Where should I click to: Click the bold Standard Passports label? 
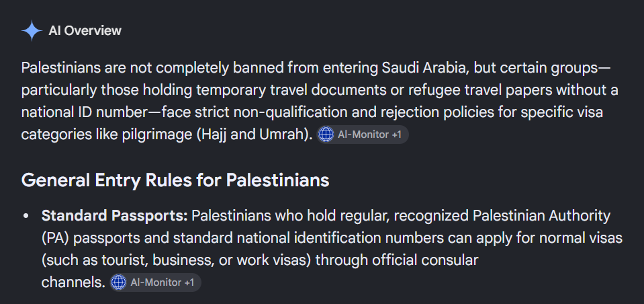(115, 215)
